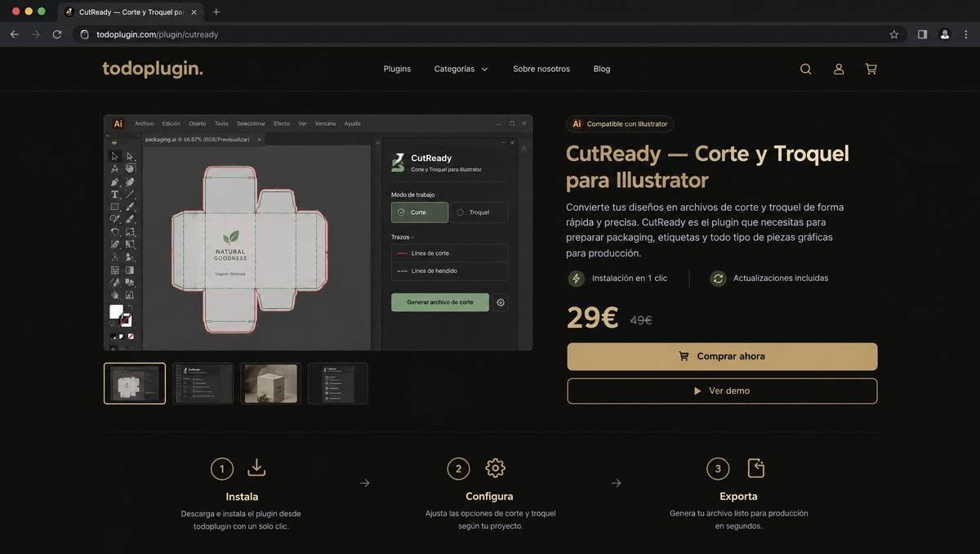Click the Comprar ahora button
This screenshot has width=980, height=554.
click(722, 356)
